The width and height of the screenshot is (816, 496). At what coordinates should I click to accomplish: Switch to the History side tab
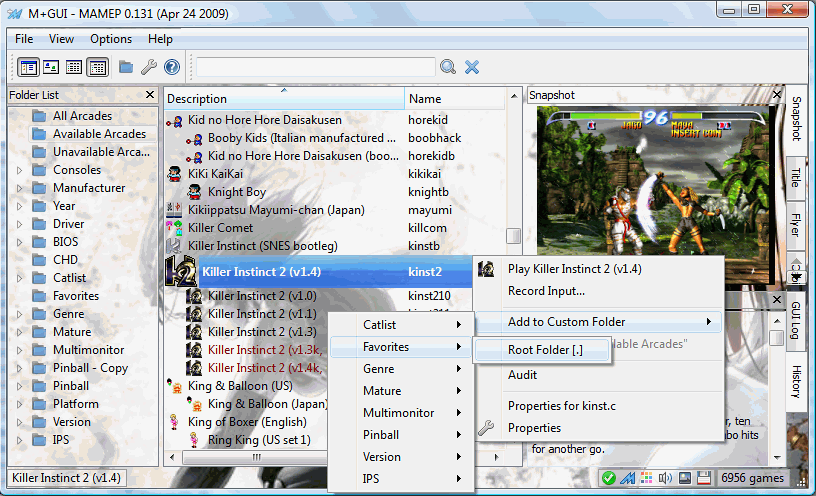coord(795,381)
